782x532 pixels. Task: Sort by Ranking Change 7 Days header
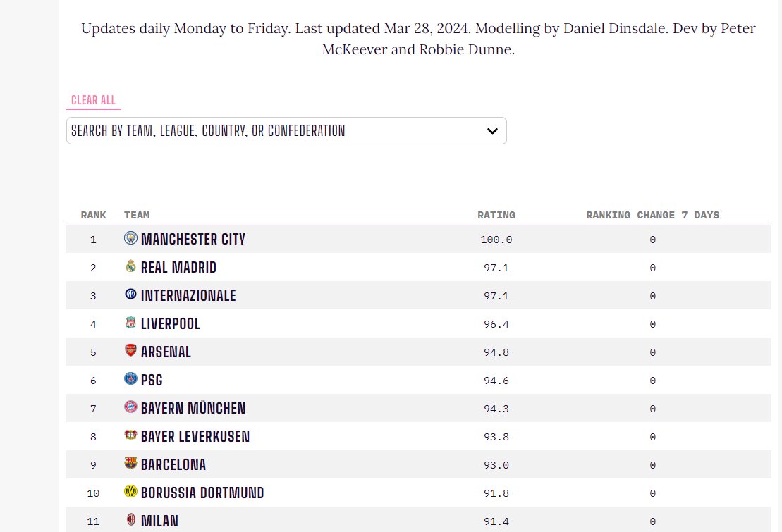(652, 215)
